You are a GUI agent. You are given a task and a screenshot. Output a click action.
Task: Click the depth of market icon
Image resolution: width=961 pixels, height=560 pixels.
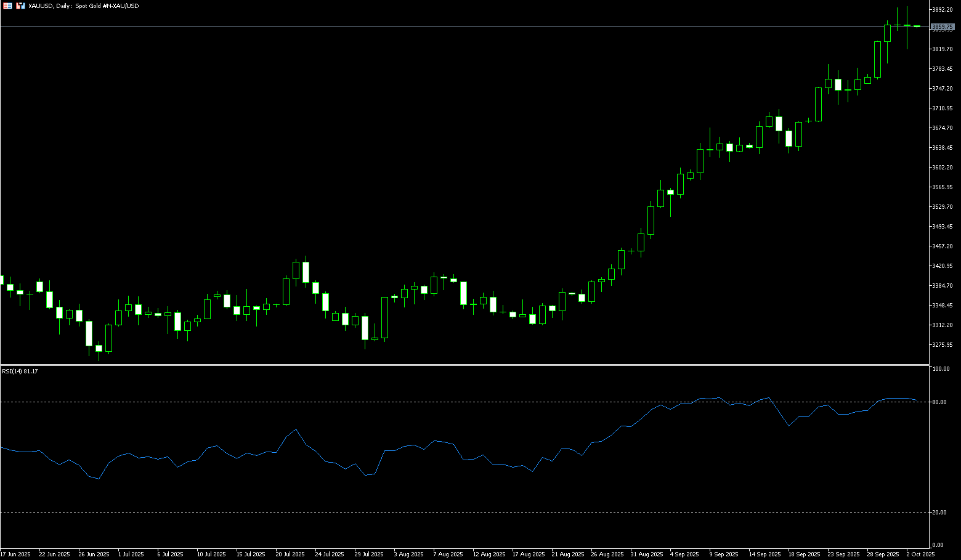[x=20, y=6]
